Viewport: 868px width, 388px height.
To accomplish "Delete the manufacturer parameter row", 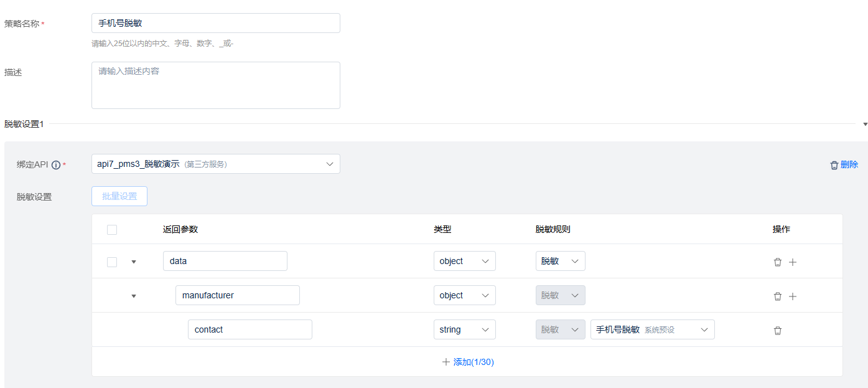I will click(777, 296).
